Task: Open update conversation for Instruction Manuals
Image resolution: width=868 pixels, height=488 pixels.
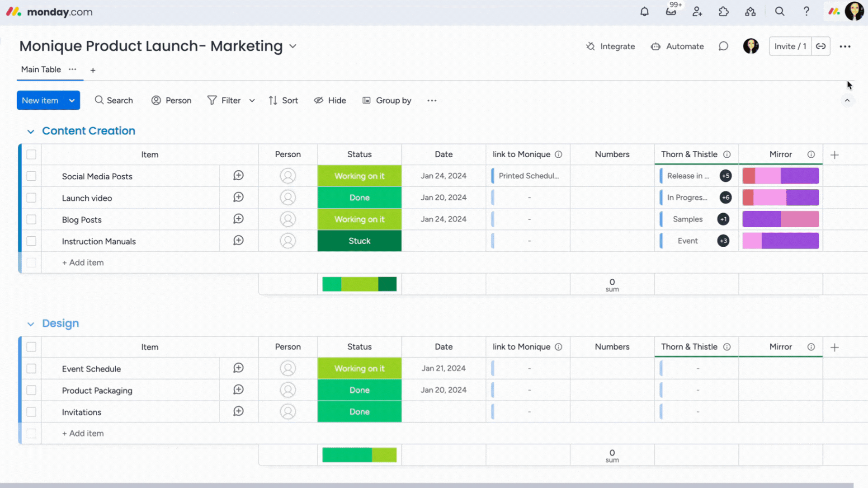Action: 238,240
